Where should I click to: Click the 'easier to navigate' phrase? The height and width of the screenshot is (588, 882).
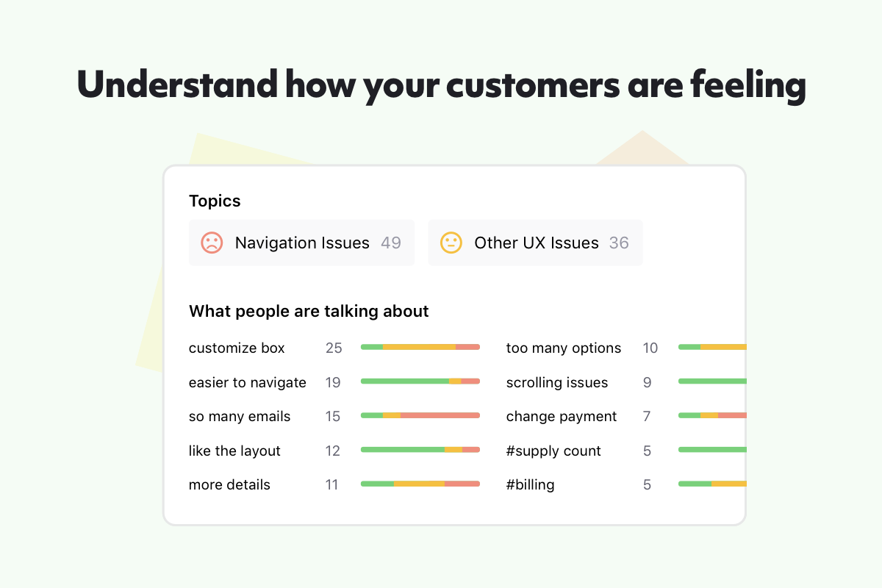248,382
